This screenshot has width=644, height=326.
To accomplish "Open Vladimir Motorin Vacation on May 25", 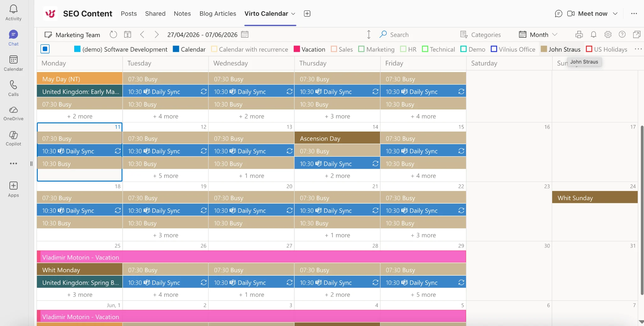I will click(x=251, y=257).
